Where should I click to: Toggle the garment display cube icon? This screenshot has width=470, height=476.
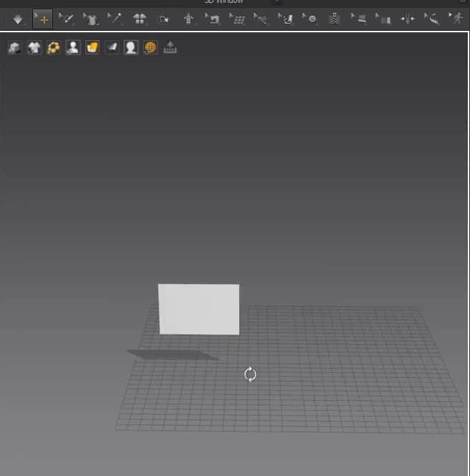14,48
